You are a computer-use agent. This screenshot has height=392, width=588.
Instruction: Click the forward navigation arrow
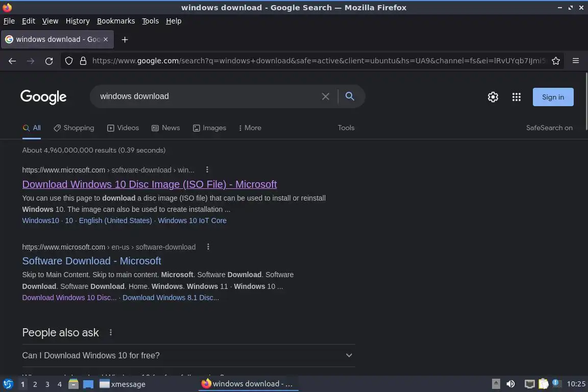point(31,61)
